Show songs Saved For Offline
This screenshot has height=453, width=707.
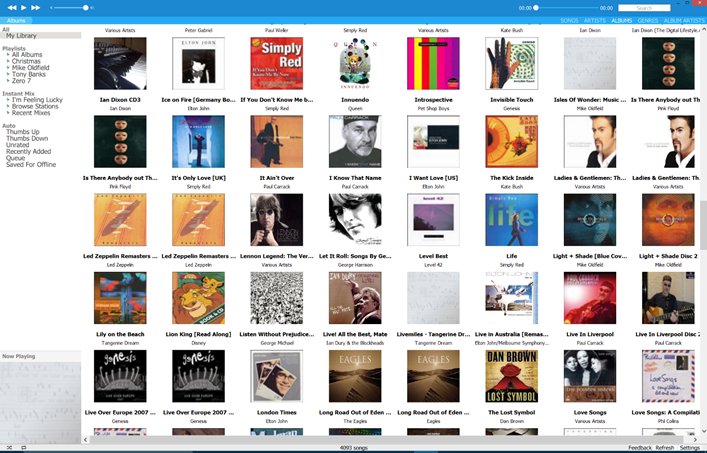(31, 165)
